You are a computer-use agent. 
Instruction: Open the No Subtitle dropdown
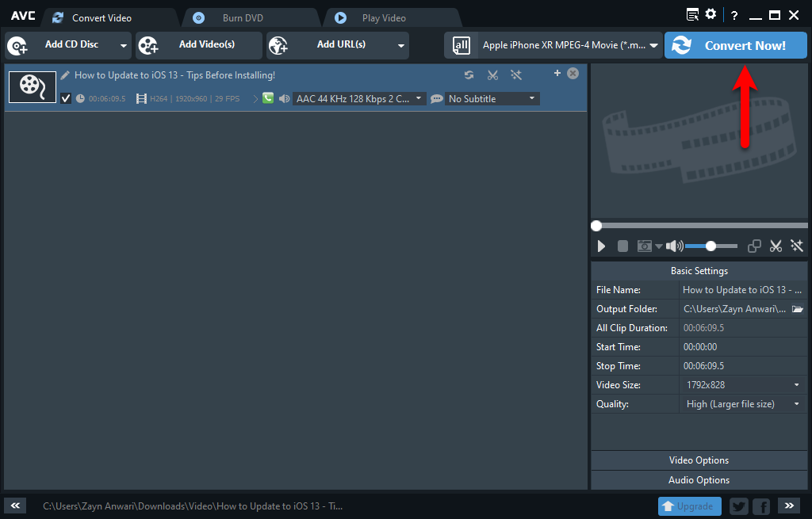(x=492, y=98)
